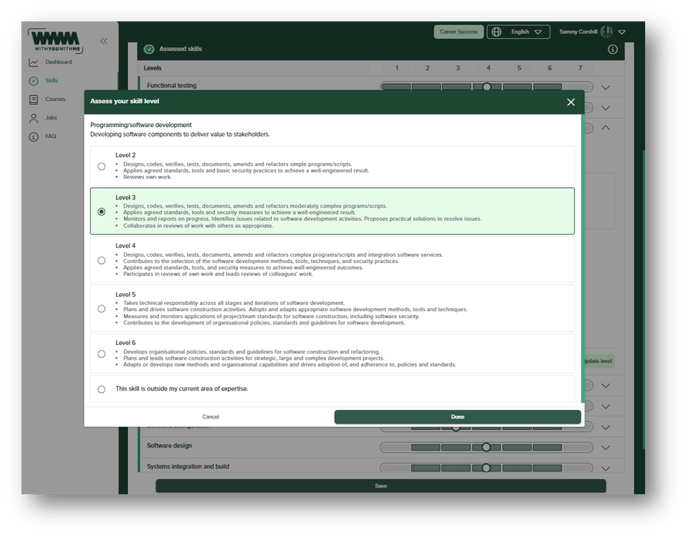This screenshot has width=688, height=537.
Task: Click the Courses icon in sidebar
Action: pyautogui.click(x=34, y=99)
